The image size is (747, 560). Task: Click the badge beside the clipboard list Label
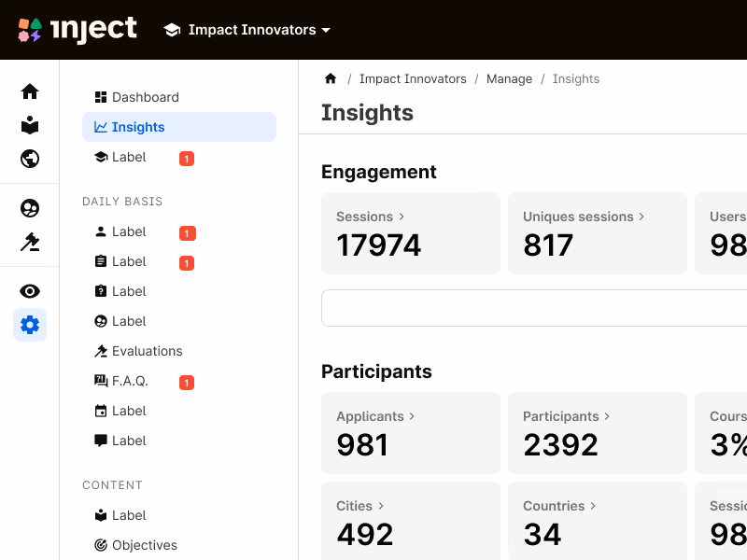(x=187, y=263)
